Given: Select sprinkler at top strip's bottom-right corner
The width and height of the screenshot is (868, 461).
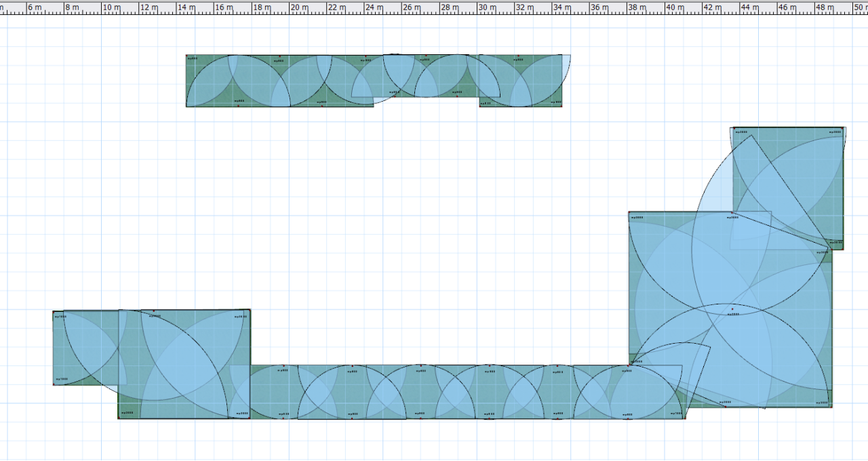Looking at the screenshot, I should pyautogui.click(x=561, y=106).
